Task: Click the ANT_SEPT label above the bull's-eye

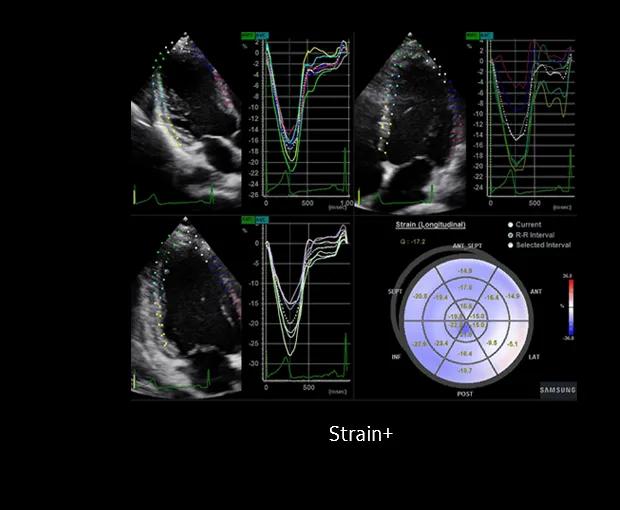Action: click(x=467, y=246)
